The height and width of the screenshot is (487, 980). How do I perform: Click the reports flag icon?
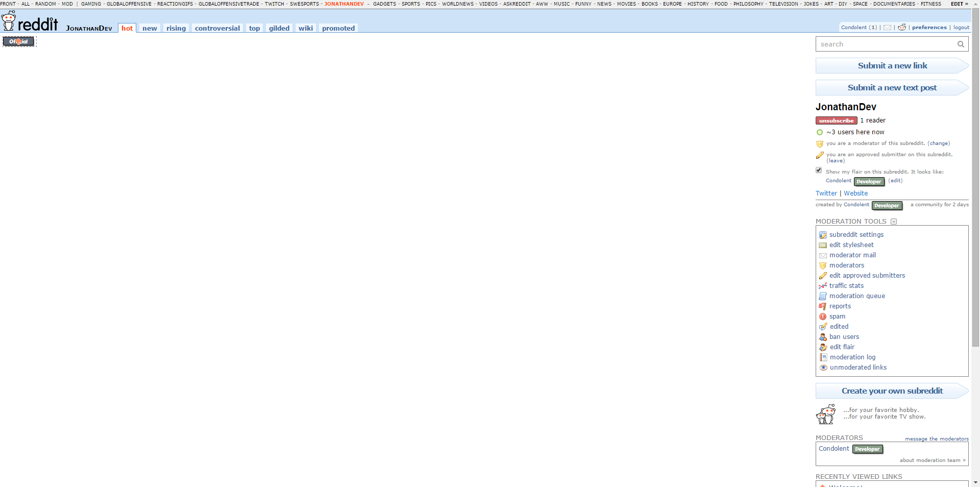pos(823,306)
